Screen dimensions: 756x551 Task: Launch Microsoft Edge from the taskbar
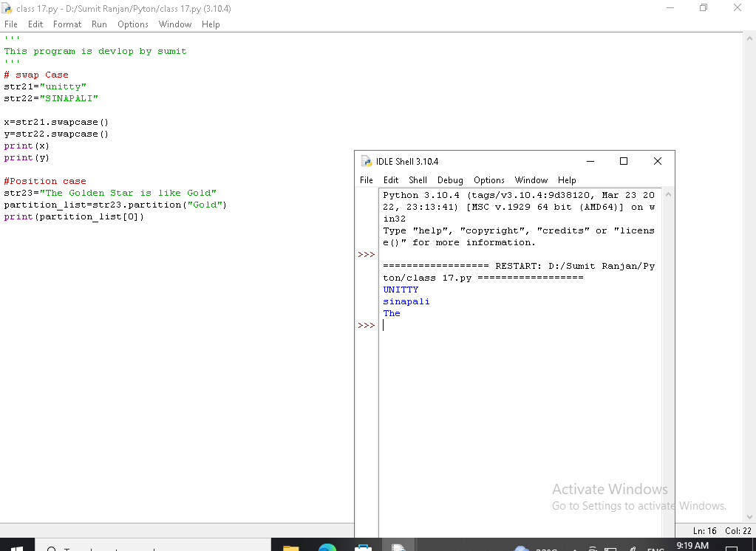tap(327, 547)
